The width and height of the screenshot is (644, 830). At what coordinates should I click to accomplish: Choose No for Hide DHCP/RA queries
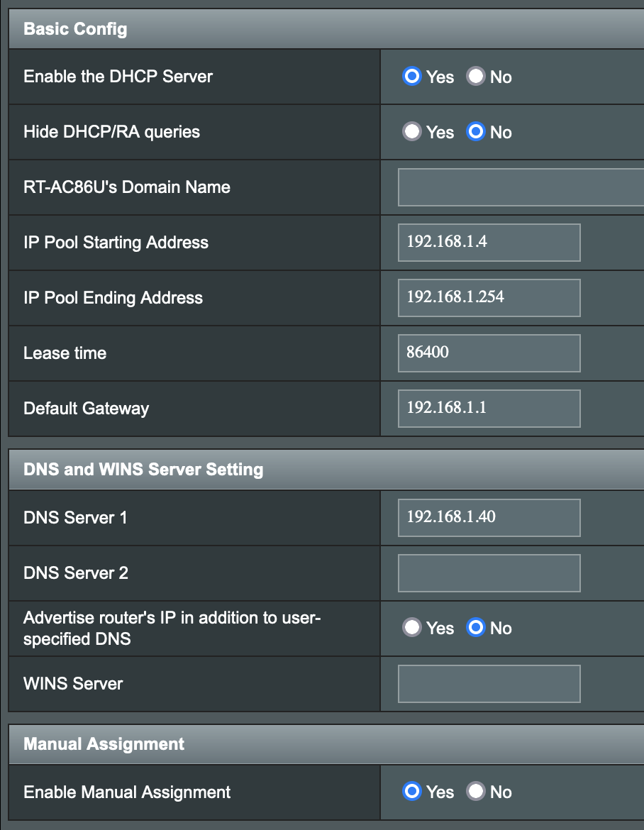coord(475,132)
